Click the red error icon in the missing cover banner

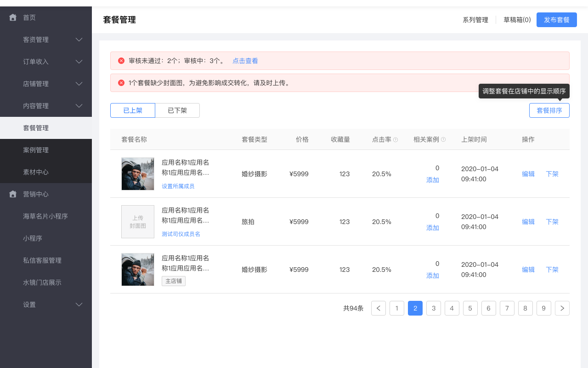(x=121, y=83)
